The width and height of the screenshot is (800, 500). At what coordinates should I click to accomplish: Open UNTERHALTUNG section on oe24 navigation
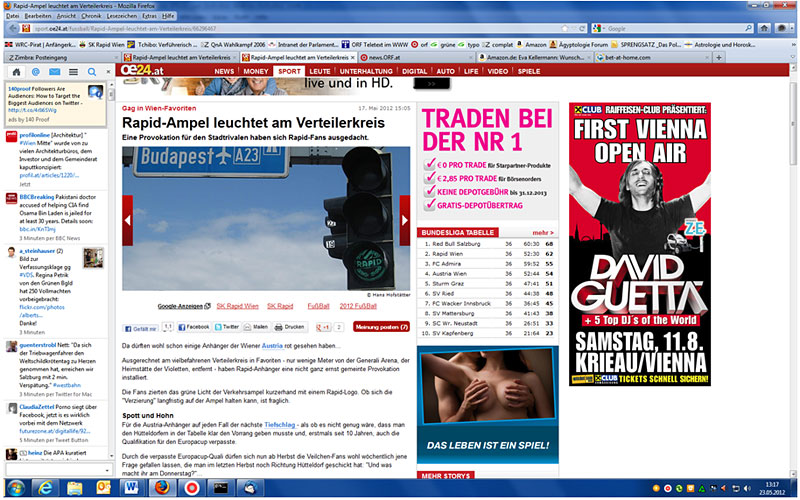coord(366,71)
